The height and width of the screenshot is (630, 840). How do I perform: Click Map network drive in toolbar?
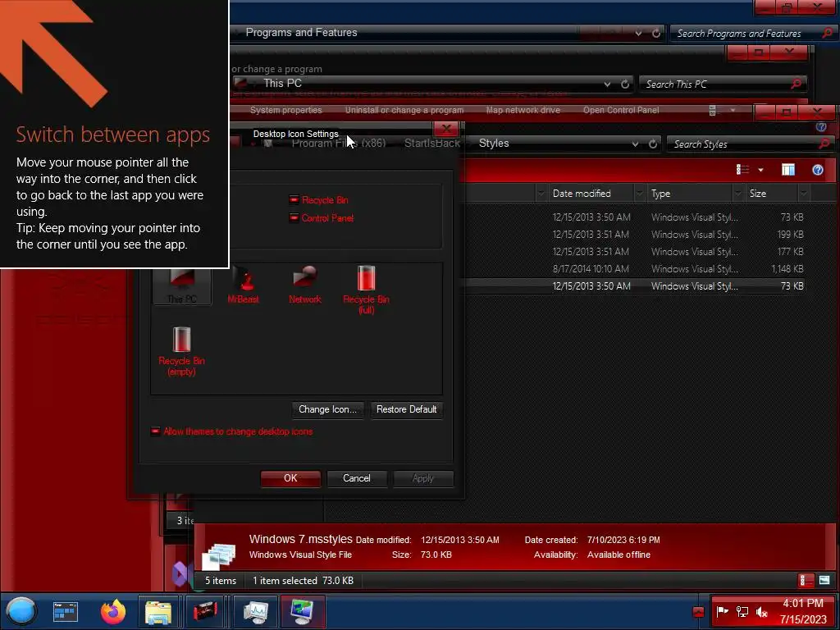[x=523, y=110]
